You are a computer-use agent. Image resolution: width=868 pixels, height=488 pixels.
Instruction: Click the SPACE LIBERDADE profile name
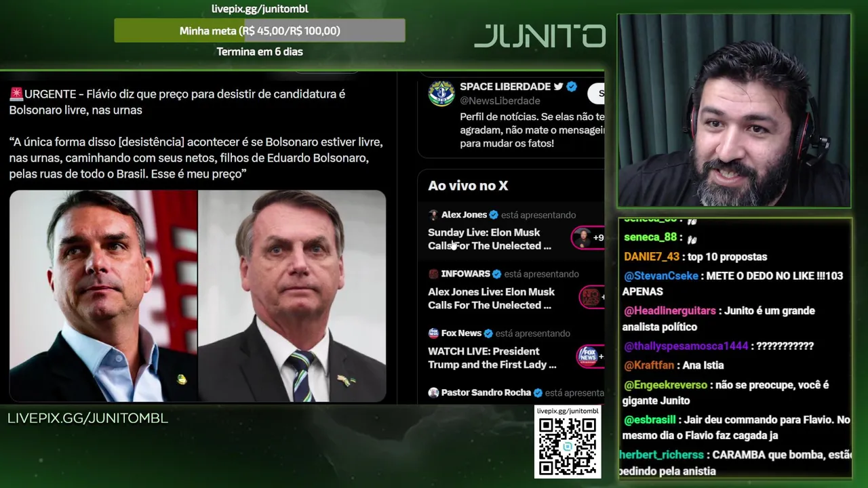tap(505, 87)
